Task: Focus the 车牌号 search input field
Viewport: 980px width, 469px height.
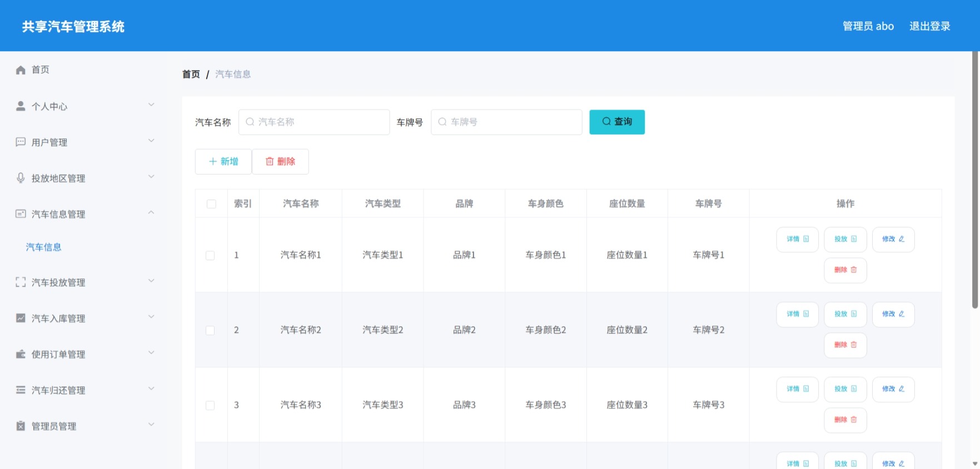Action: 506,122
